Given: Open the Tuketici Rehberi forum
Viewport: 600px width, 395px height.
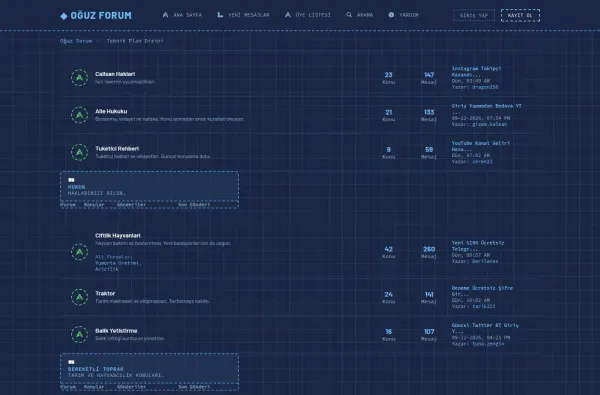Looking at the screenshot, I should click(x=117, y=149).
